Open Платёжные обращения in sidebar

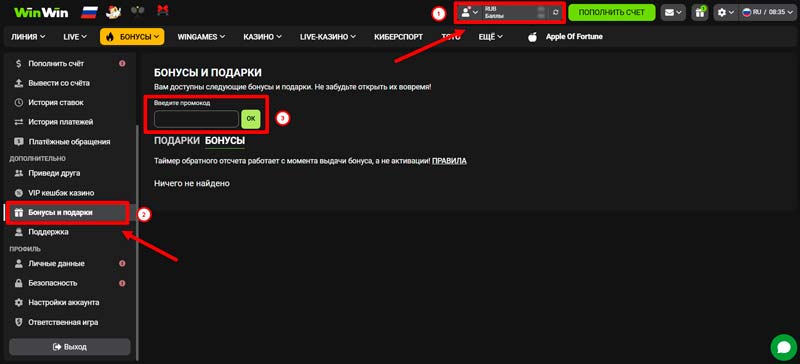click(69, 141)
